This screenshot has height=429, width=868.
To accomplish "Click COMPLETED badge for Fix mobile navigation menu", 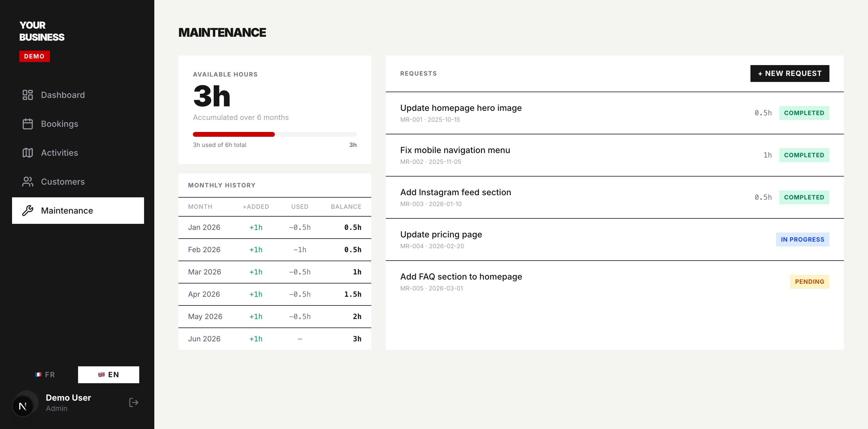I will [x=804, y=155].
